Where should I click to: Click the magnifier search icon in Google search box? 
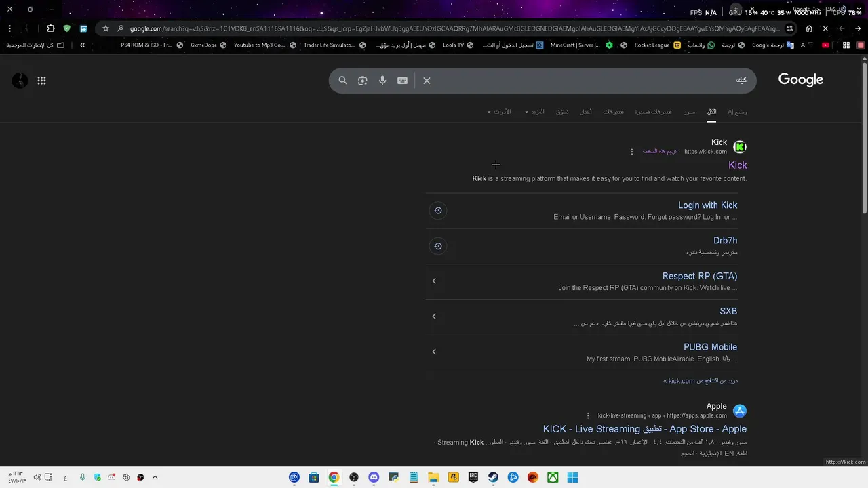click(343, 81)
